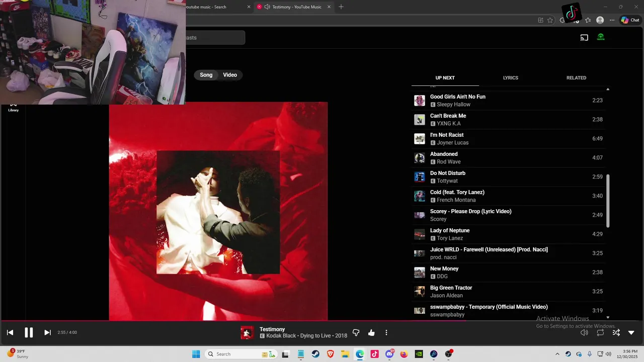Open the RELATED tab
The width and height of the screenshot is (644, 362).
[577, 78]
